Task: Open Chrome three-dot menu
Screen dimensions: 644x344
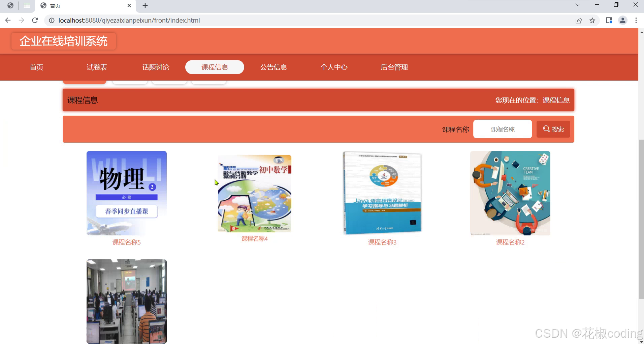Action: point(636,20)
